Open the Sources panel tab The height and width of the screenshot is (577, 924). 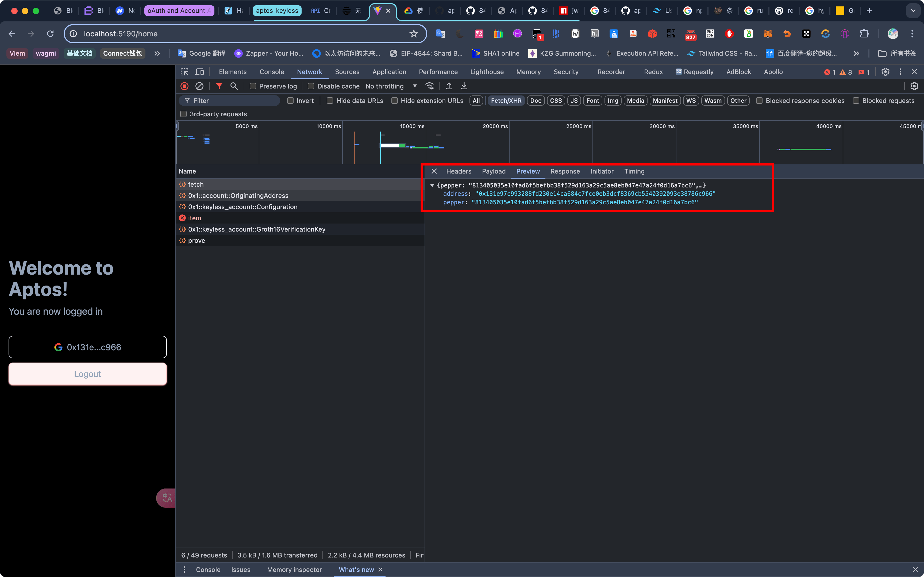click(347, 72)
